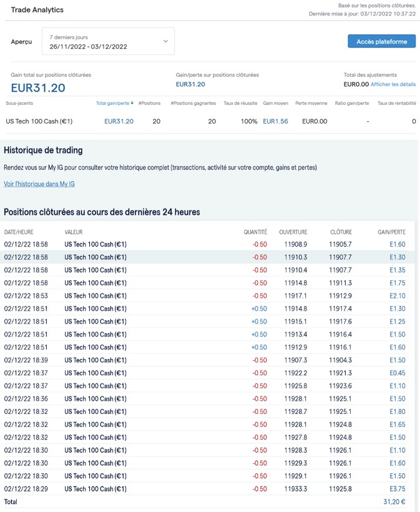This screenshot has height=512, width=420.
Task: Select the US Tech 100 Cash (€1) sous-jacent row
Action: click(x=39, y=121)
